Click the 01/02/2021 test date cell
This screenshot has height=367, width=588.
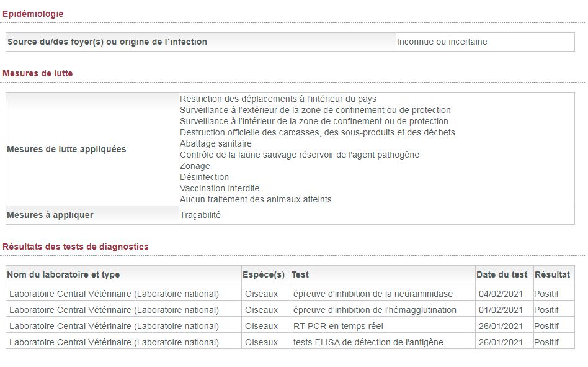click(x=504, y=310)
